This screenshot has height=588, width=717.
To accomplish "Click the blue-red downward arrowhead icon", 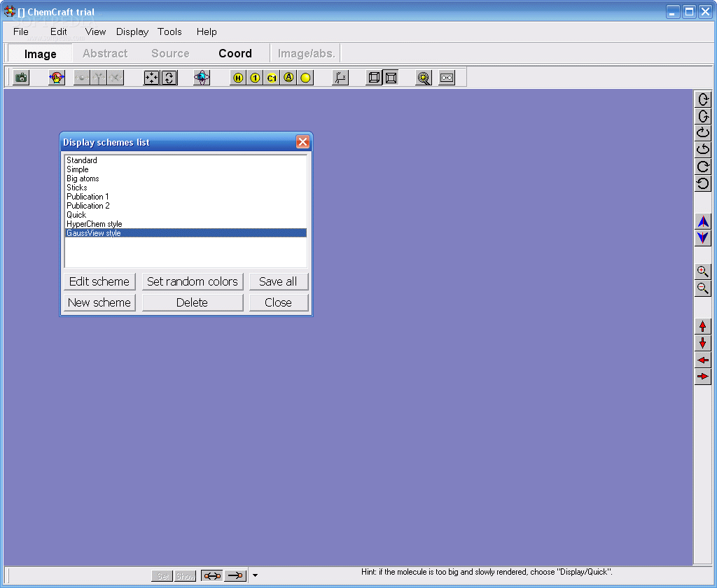I will pos(703,238).
